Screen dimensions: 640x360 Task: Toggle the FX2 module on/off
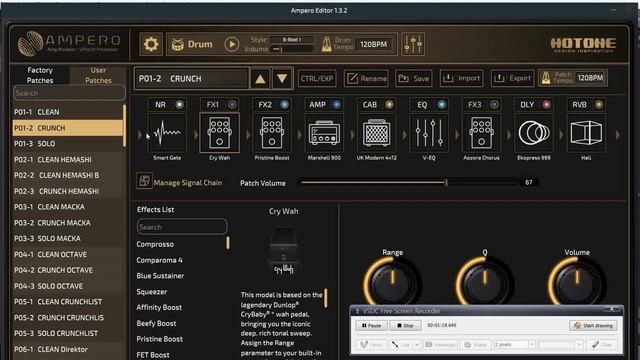(284, 104)
